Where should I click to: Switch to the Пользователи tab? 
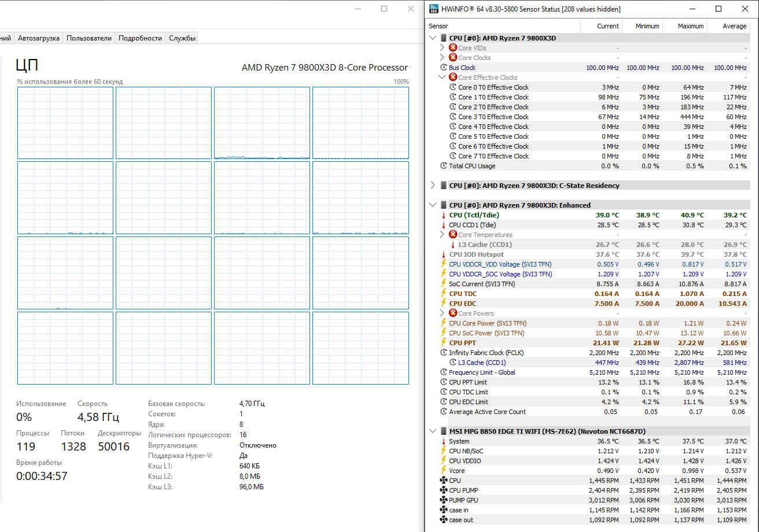tap(89, 38)
